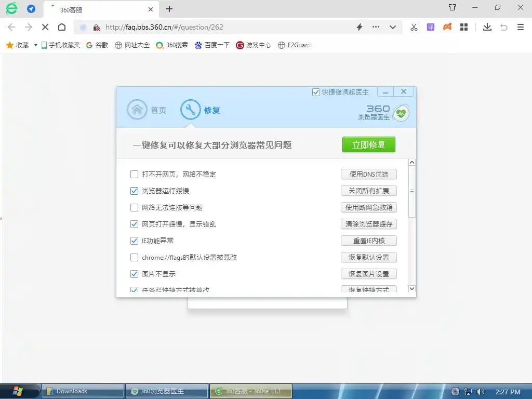Switch to 修复 tab in doctor
Viewport: 532px width, 399px height.
tap(201, 110)
